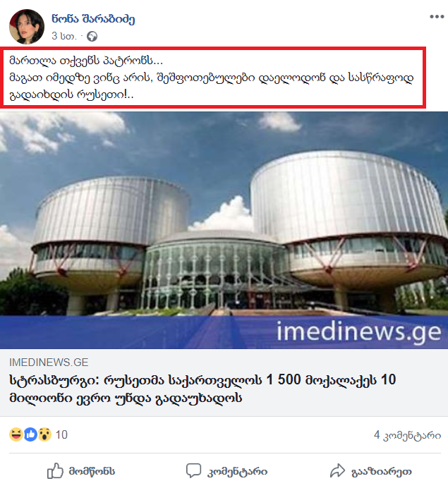This screenshot has height=481, width=448.
Task: Select the გააზიარეთ share label
Action: coord(382,472)
